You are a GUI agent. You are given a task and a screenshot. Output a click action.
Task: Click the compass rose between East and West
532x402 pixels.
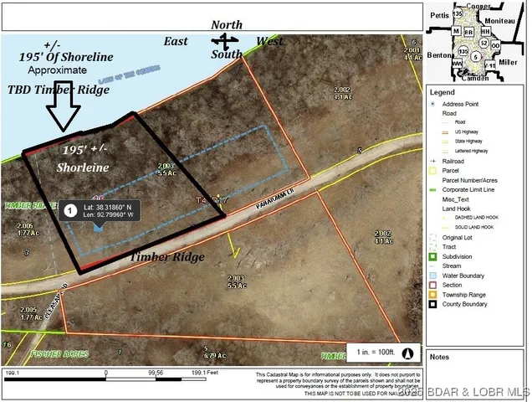tap(224, 39)
